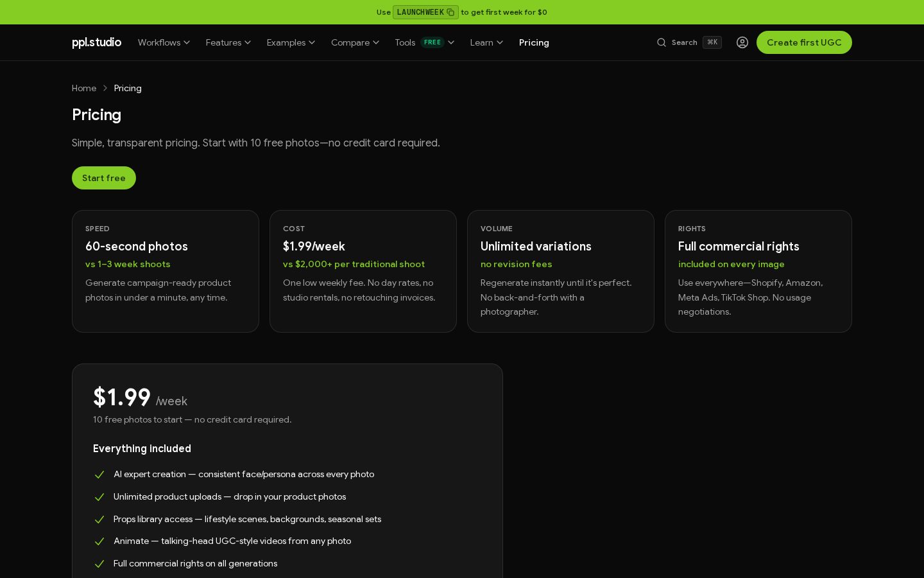Click the 'Simple, transparent pricing' tagline

pyautogui.click(x=256, y=143)
